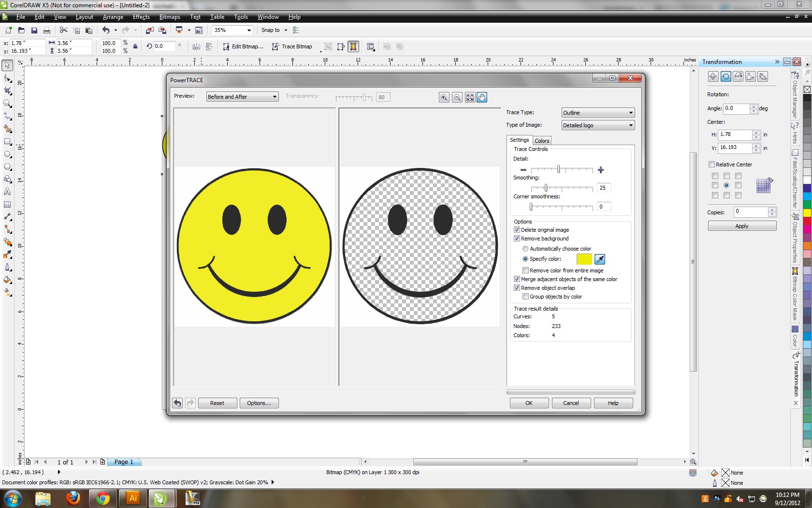Image resolution: width=812 pixels, height=508 pixels.
Task: Click the Save icon in standard toolbar
Action: click(x=34, y=30)
